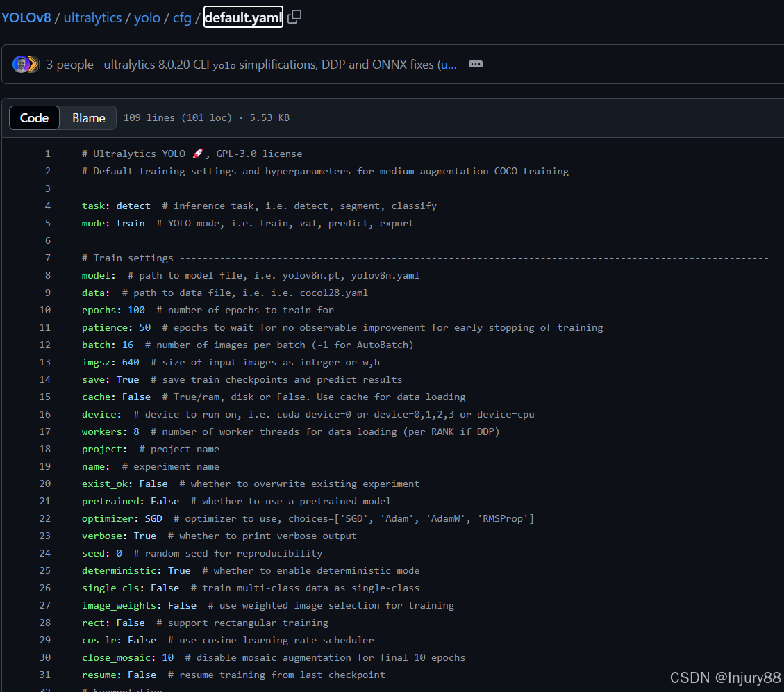Click the 'resume: False' setting
This screenshot has height=692, width=784.
(x=119, y=675)
